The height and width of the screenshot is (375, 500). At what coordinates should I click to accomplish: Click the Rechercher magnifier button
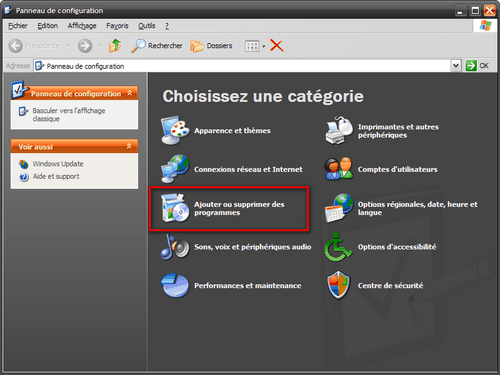click(x=157, y=46)
